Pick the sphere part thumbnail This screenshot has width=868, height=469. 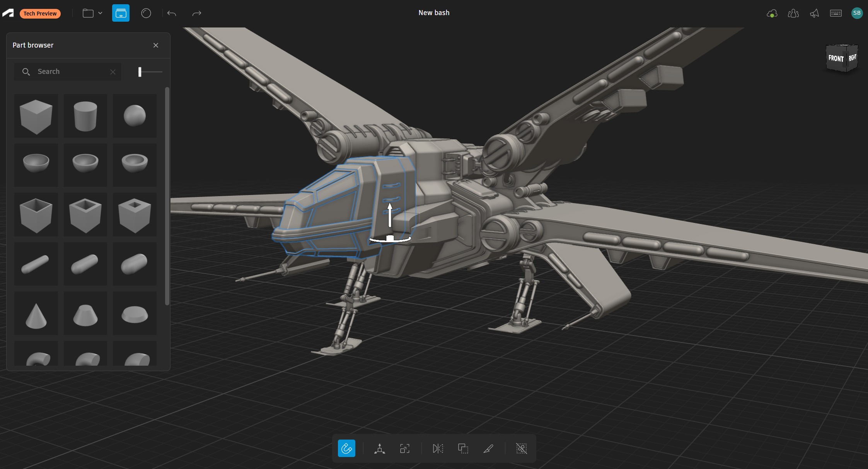click(x=135, y=116)
